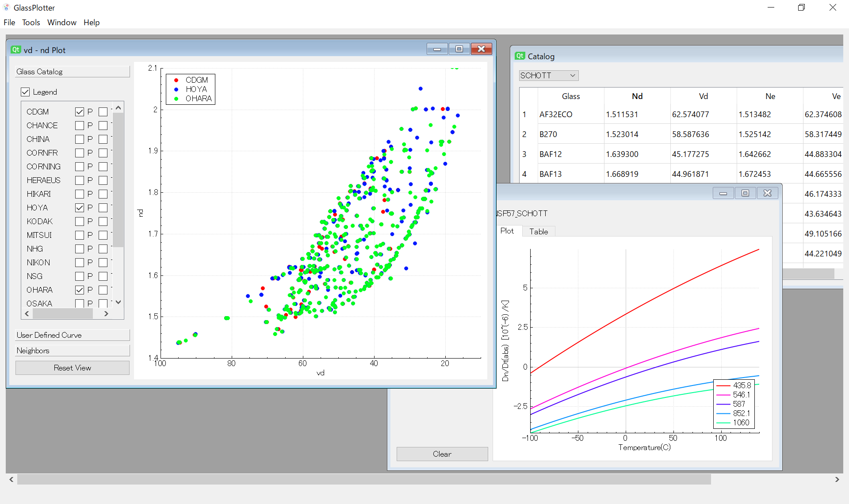Expand the User Defined Curve section
Viewport: 849px width, 504px height.
73,335
